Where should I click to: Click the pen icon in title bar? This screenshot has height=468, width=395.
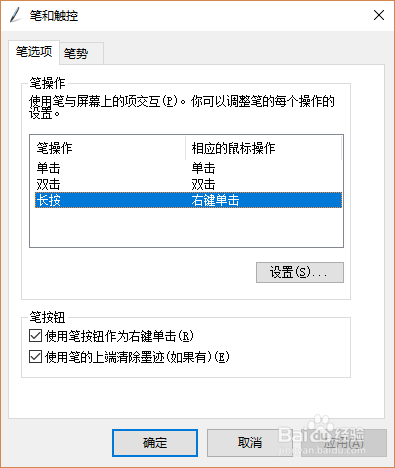click(15, 15)
